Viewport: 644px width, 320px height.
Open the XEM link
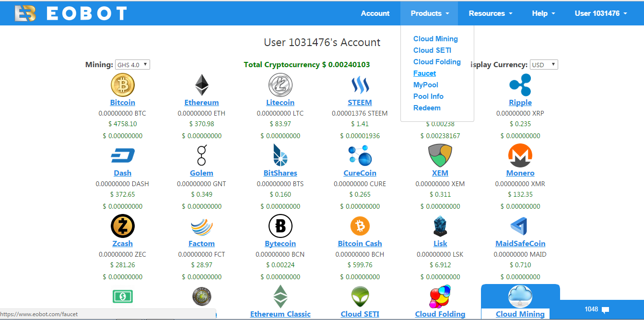coord(440,173)
